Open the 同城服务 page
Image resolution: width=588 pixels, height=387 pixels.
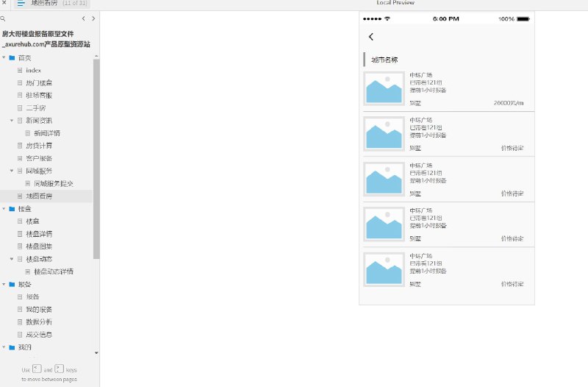click(39, 171)
